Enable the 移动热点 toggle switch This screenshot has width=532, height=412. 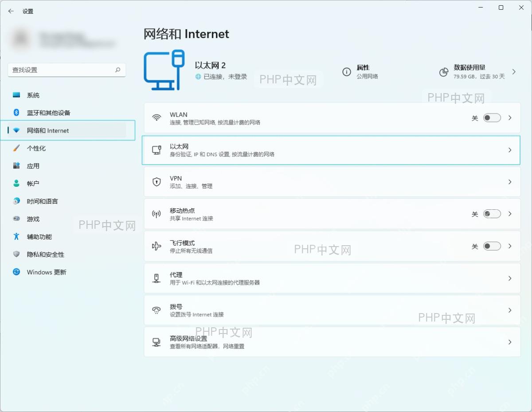pyautogui.click(x=492, y=214)
